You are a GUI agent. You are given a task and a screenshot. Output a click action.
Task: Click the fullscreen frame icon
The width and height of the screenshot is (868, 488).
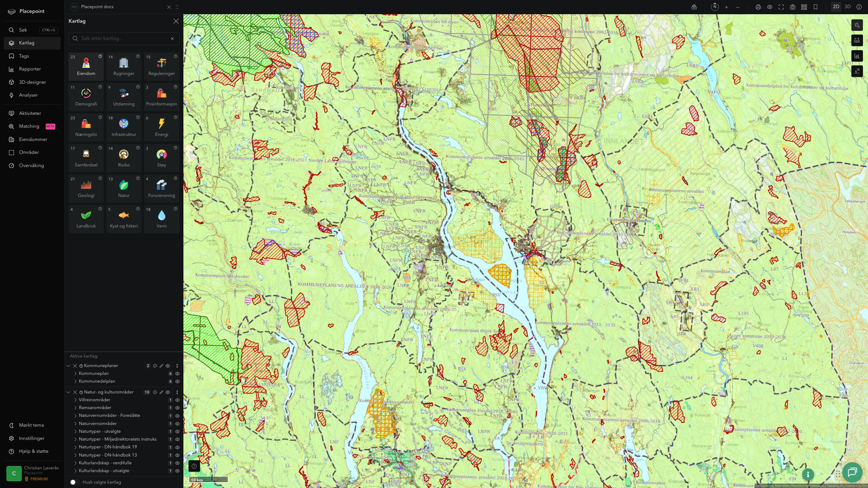(x=781, y=7)
